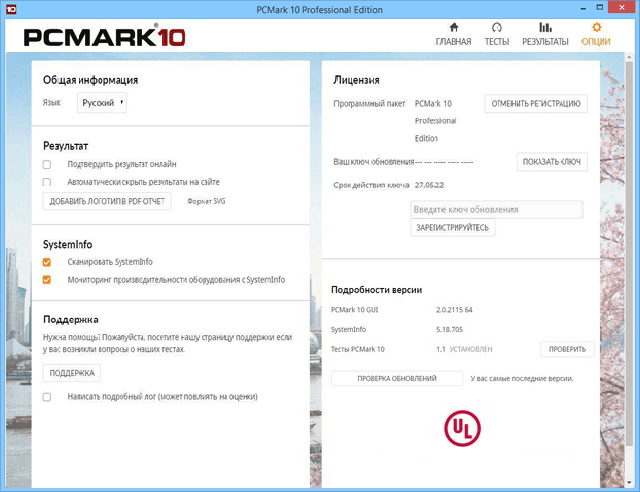Open the Результаты bar chart icon
This screenshot has height=492, width=640.
point(545,28)
